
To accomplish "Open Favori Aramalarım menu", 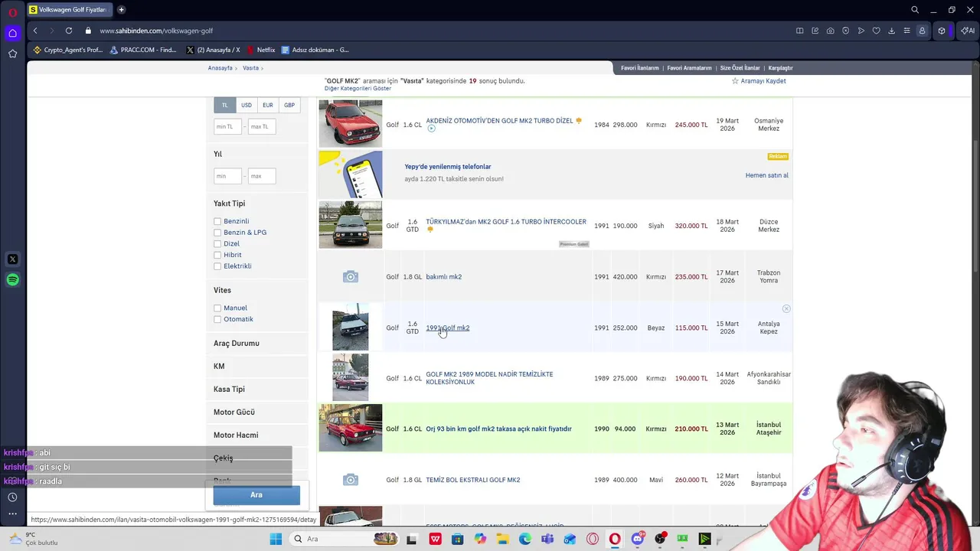I will (x=689, y=68).
